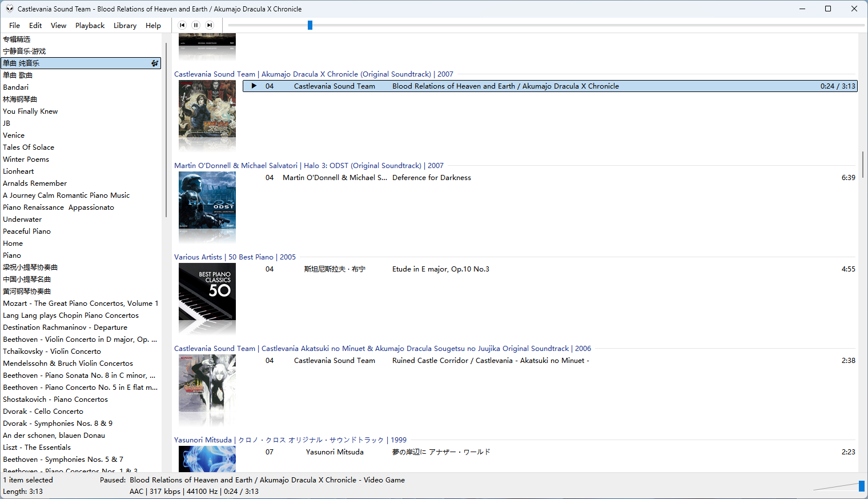Click the Yasunori Mitsuda 1999 album header
The image size is (868, 499).
pos(290,440)
